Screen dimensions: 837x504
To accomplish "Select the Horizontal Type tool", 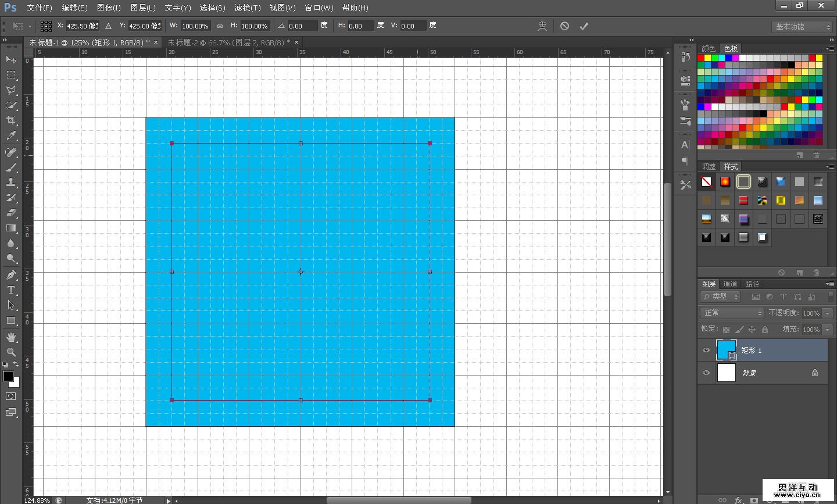I will click(11, 290).
